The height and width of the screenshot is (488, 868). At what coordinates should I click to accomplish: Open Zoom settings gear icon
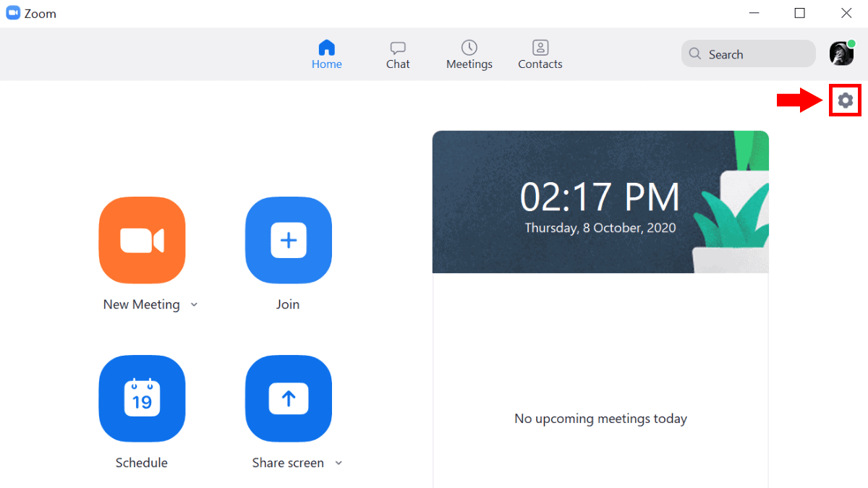[x=846, y=100]
